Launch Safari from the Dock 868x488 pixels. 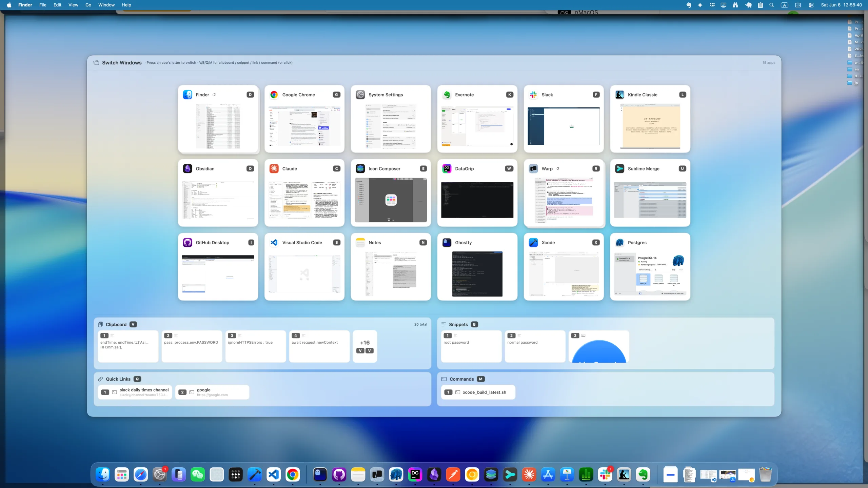[x=141, y=474]
